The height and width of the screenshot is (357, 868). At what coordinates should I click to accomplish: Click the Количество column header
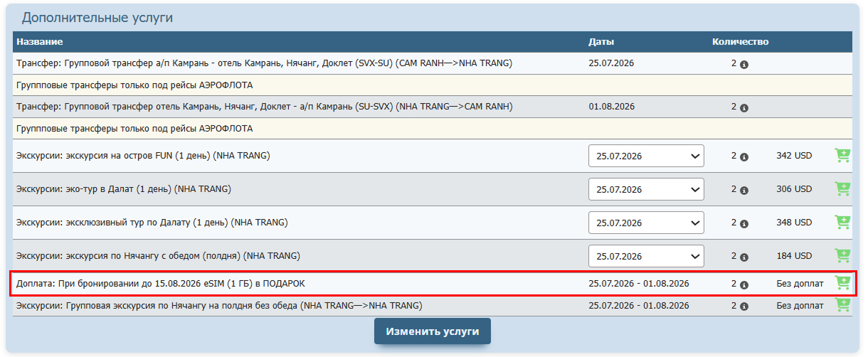pos(740,42)
